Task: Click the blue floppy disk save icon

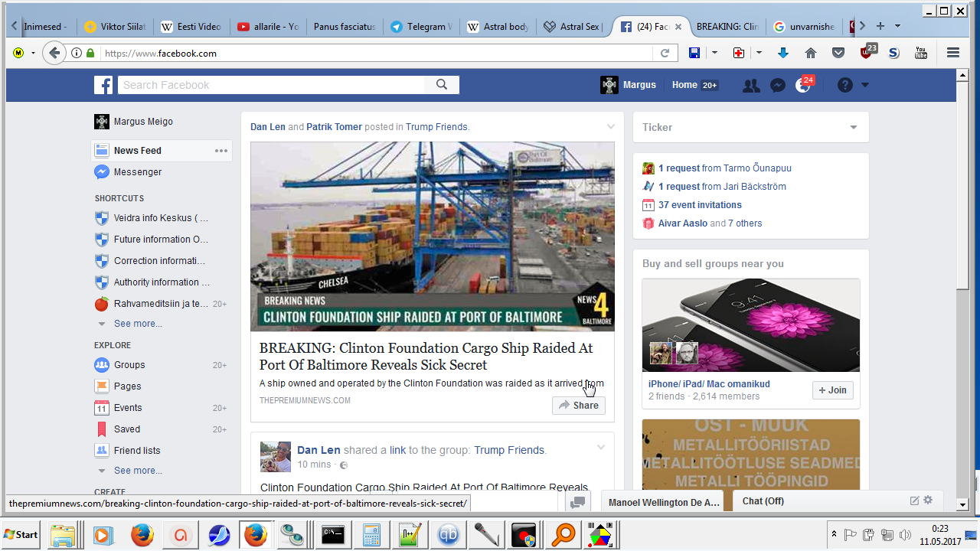Action: (x=694, y=53)
